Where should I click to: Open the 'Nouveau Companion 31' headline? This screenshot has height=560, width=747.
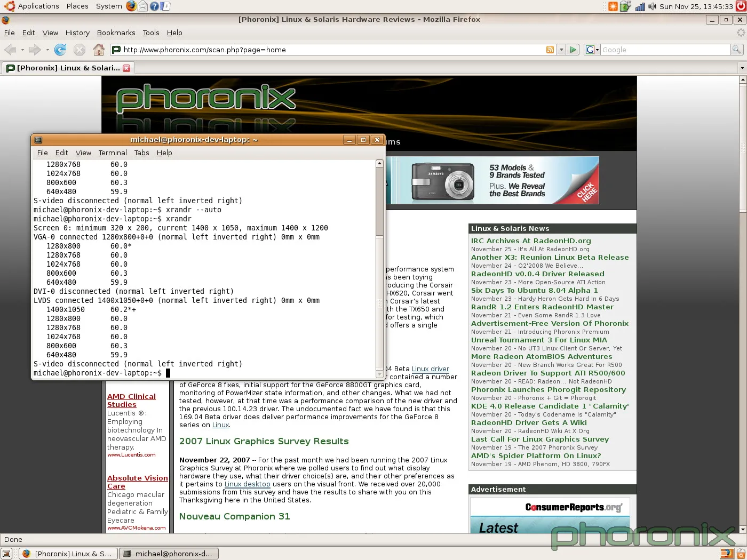tap(234, 516)
